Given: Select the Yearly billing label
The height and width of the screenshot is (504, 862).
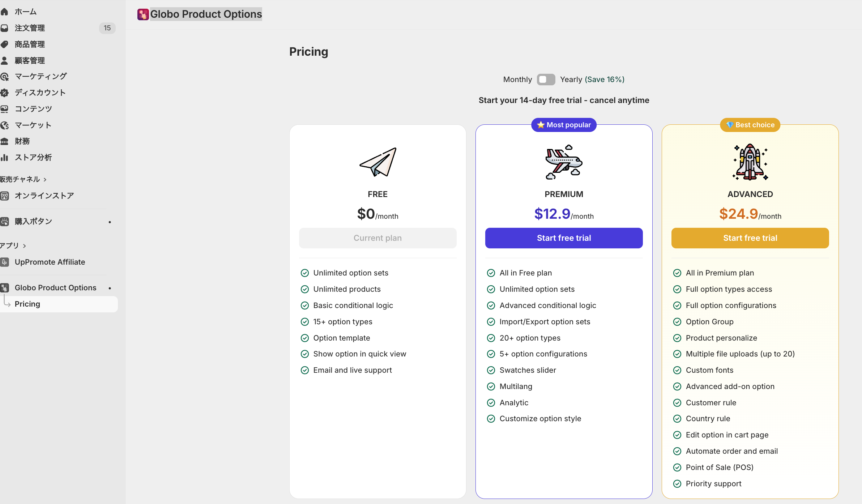Looking at the screenshot, I should (571, 80).
